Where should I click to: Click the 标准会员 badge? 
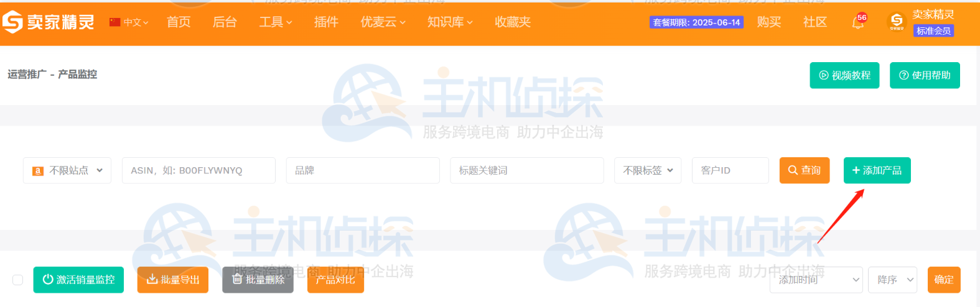tap(933, 30)
